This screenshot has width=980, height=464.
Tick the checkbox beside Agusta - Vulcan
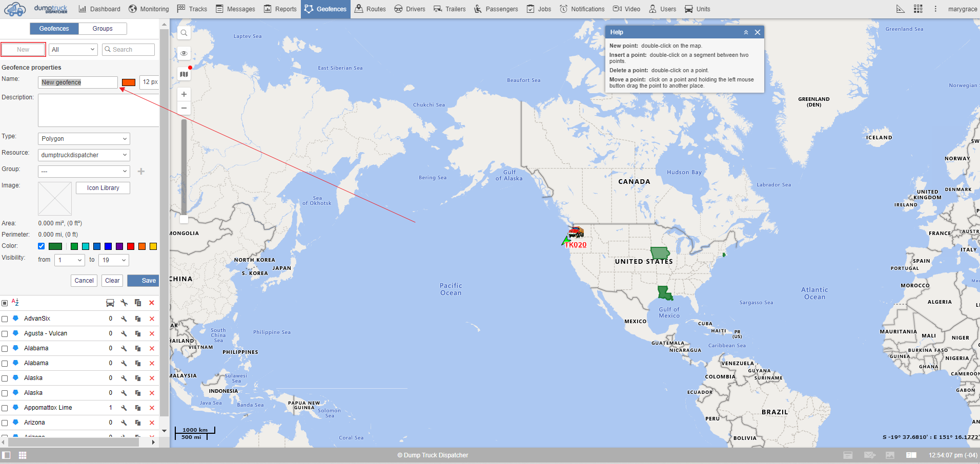[5, 333]
